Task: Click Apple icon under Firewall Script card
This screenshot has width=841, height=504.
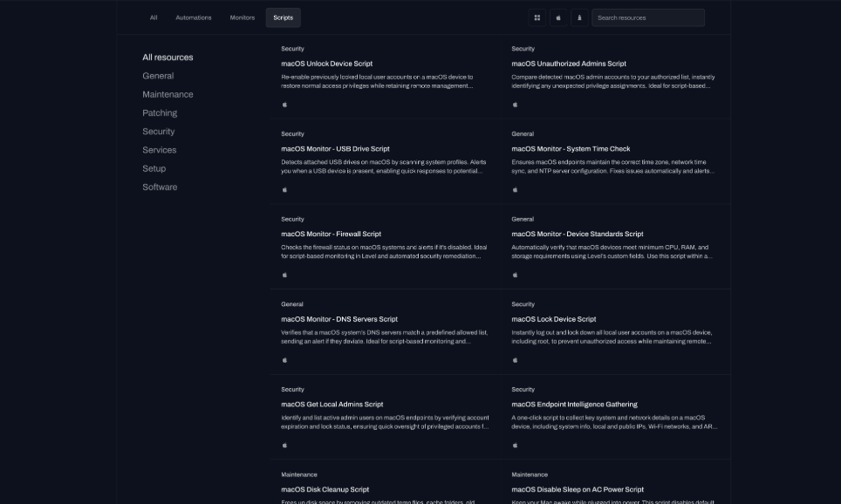Action: (x=284, y=275)
